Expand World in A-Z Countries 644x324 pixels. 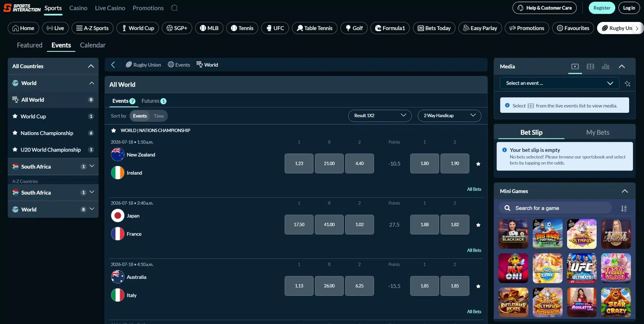92,209
